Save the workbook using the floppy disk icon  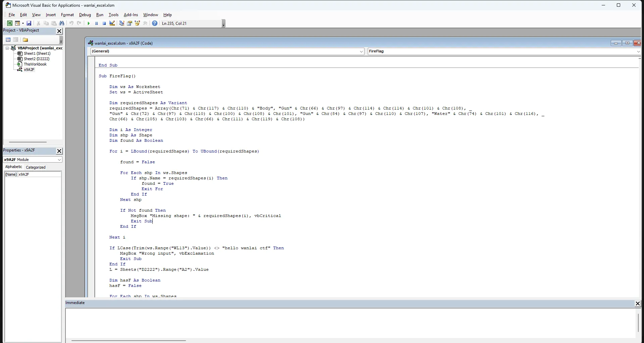29,23
